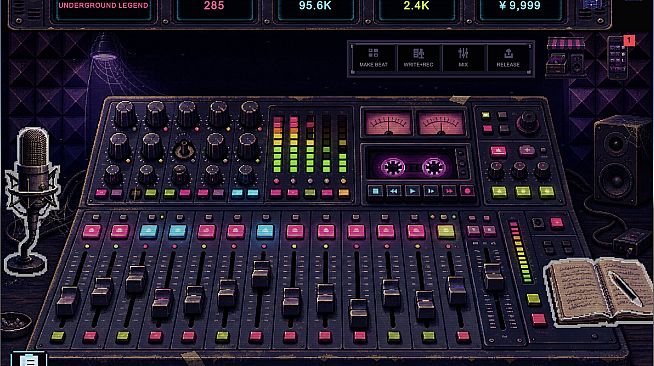Viewport: 654px width, 366px height.
Task: Click the large knob in the upper right panel
Action: pos(528,122)
